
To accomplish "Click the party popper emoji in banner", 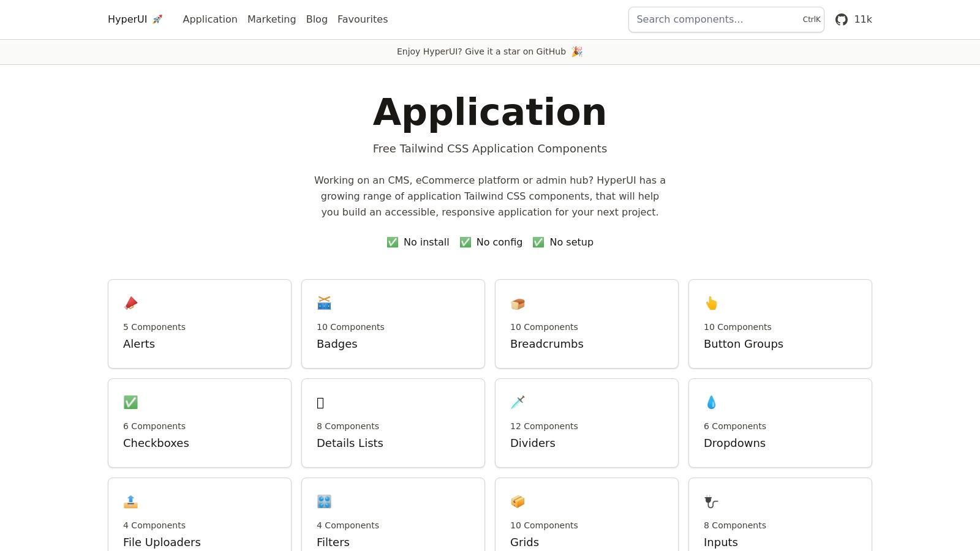I will click(577, 51).
